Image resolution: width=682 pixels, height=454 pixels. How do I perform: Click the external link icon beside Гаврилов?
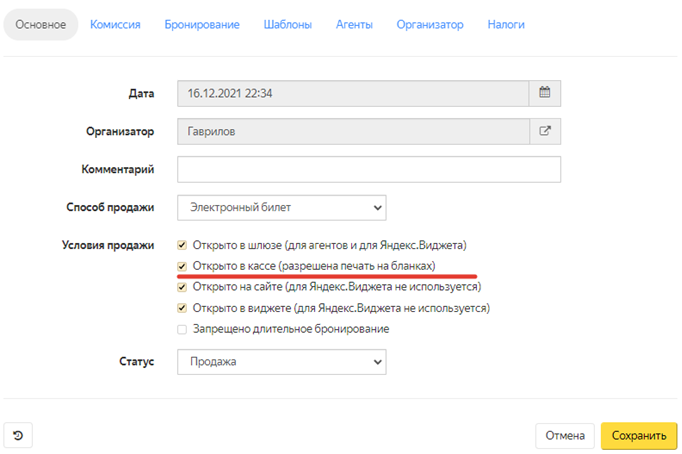tap(545, 131)
